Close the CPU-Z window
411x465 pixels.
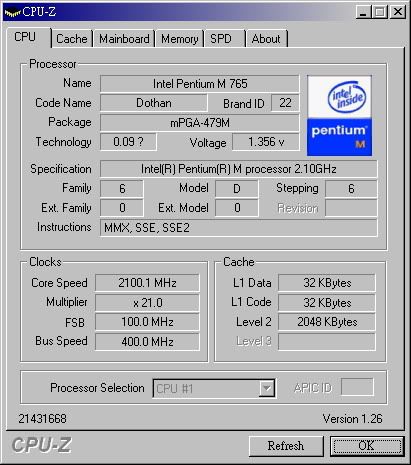coord(398,12)
